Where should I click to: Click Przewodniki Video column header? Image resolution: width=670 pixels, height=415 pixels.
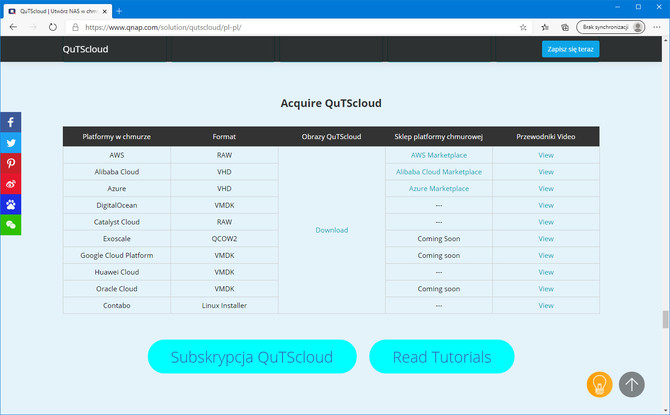point(546,137)
